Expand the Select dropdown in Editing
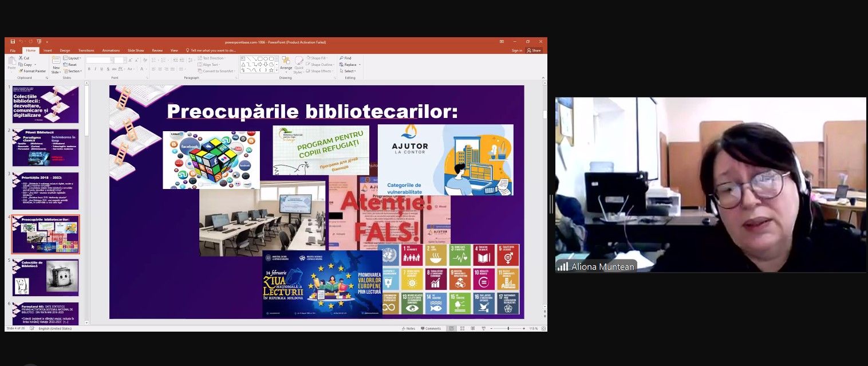This screenshot has height=366, width=868. 348,71
